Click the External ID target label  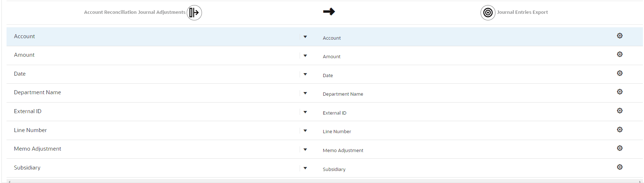point(335,113)
